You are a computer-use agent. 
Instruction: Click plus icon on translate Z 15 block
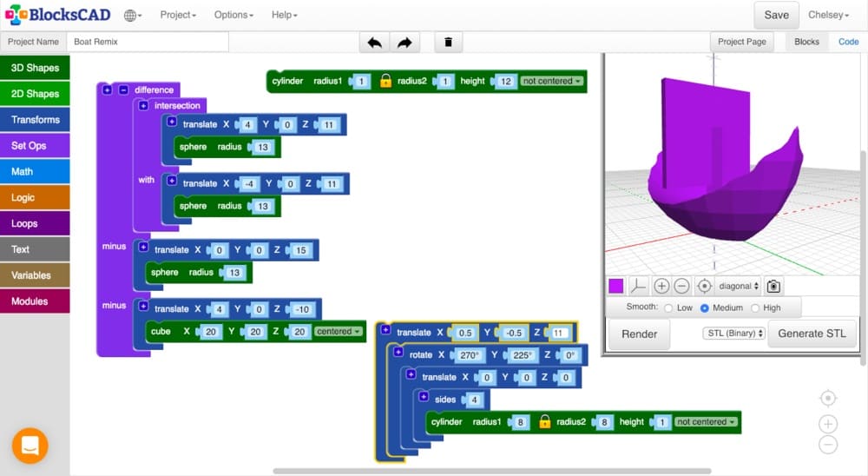point(143,248)
